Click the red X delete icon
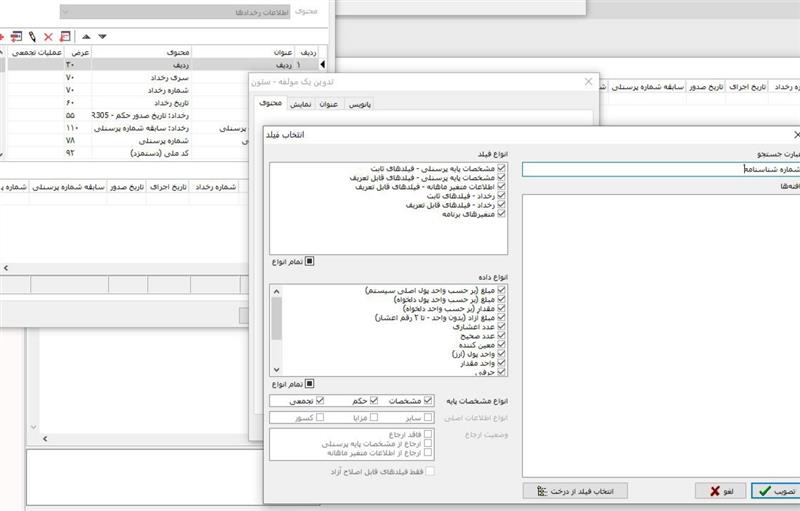 (48, 37)
